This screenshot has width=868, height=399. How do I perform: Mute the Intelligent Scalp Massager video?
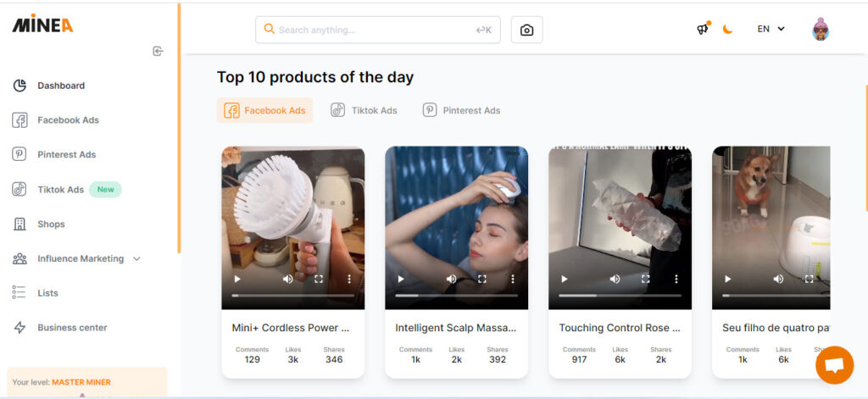pos(451,279)
